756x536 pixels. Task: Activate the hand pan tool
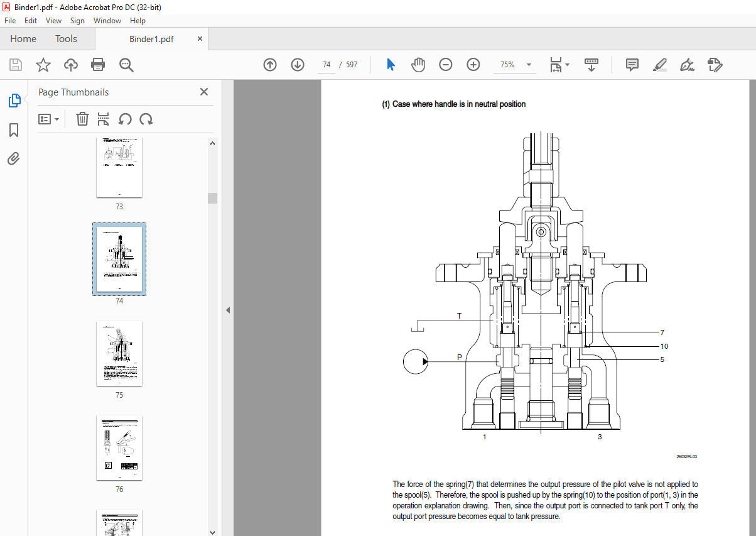click(x=418, y=65)
